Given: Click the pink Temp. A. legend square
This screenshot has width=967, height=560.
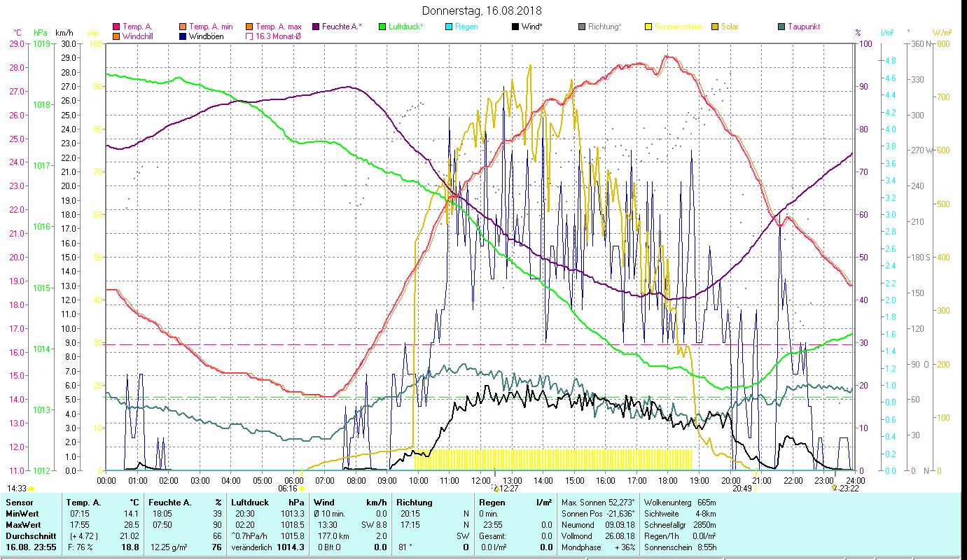Looking at the screenshot, I should tap(116, 27).
